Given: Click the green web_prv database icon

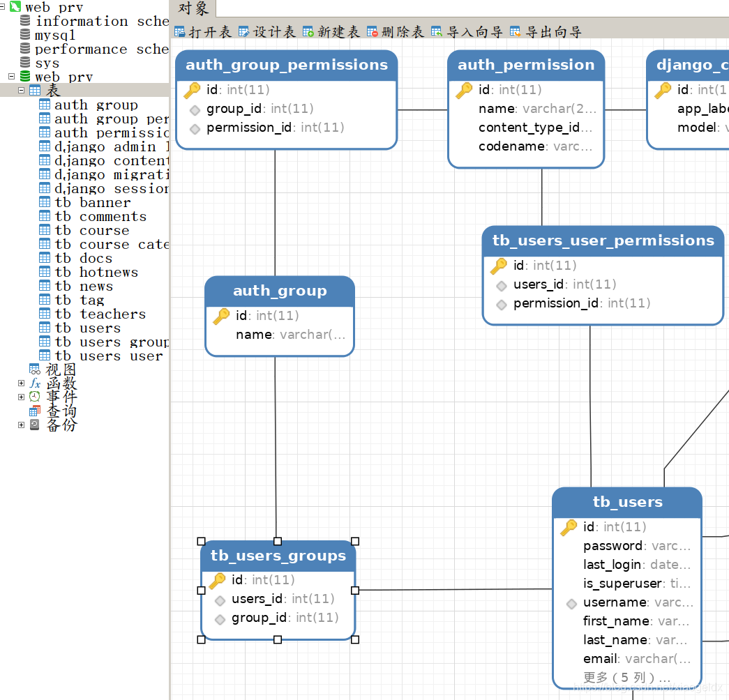Looking at the screenshot, I should (25, 76).
